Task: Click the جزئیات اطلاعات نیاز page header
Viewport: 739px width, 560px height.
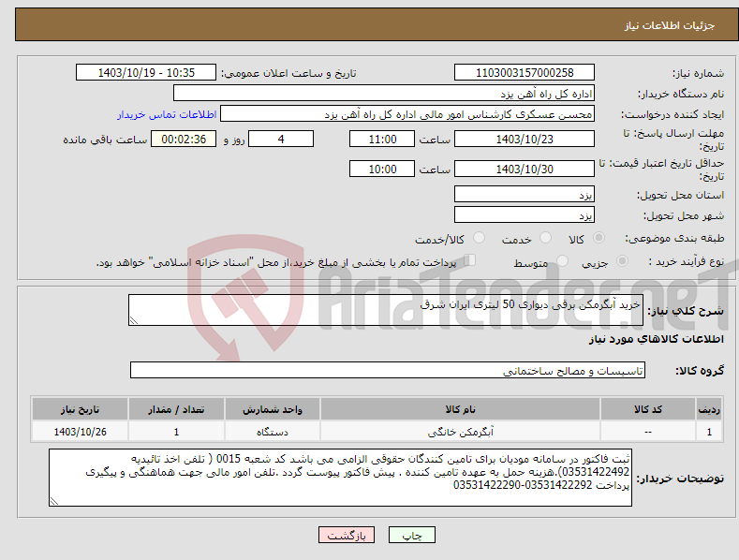Action: [x=670, y=25]
